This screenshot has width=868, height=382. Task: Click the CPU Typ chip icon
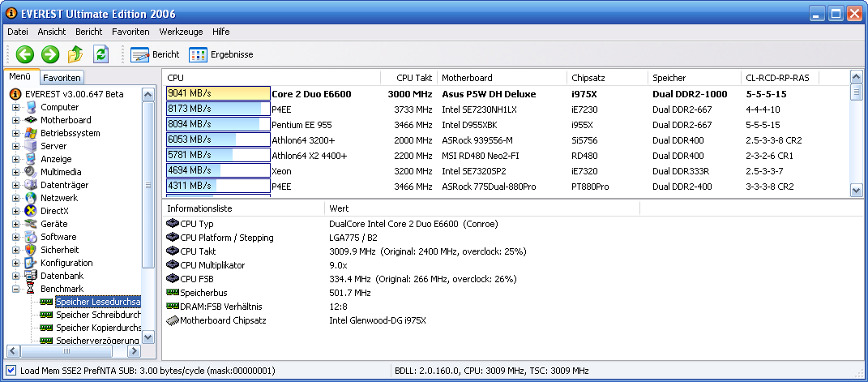pos(172,224)
